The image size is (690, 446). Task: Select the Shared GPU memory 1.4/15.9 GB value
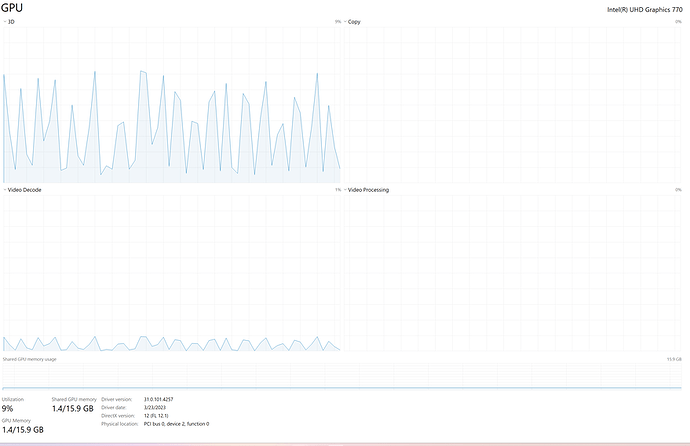[73, 409]
